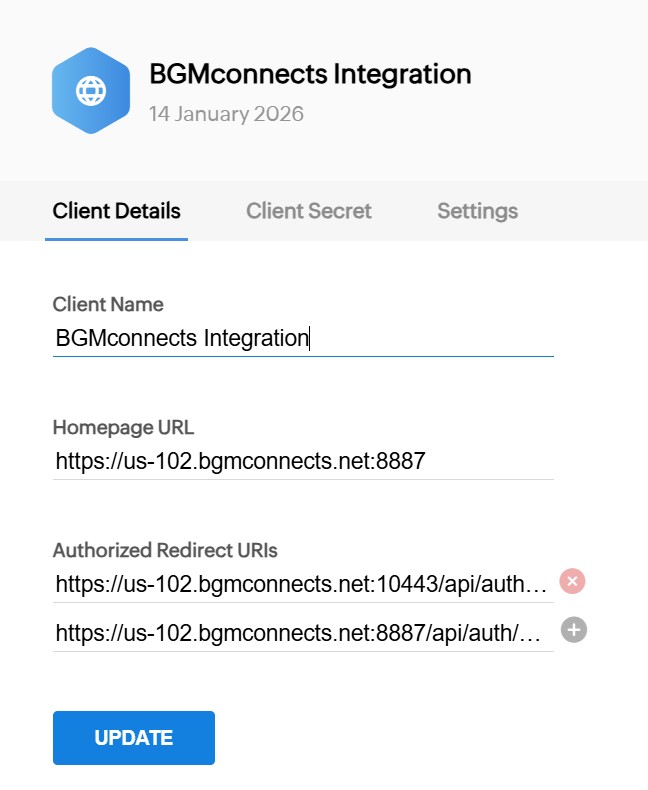The height and width of the screenshot is (790, 648).
Task: Click into the Homepage URL field
Action: [x=302, y=461]
